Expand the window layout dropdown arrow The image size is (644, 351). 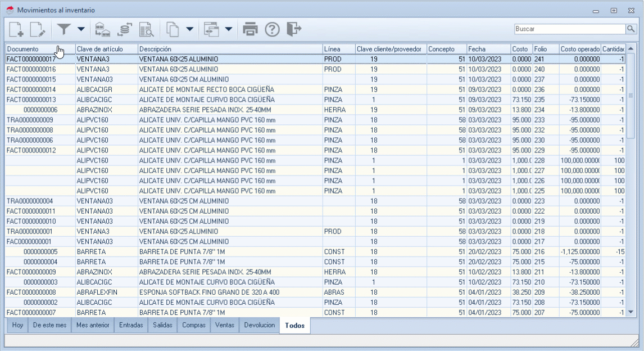[x=228, y=29]
